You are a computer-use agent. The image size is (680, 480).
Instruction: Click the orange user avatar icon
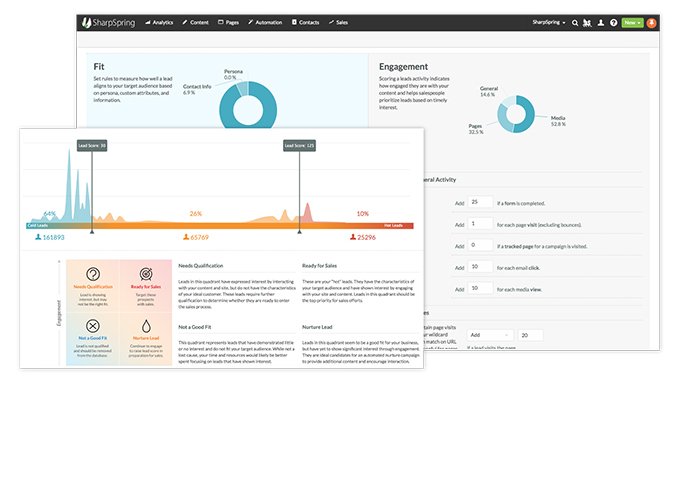[x=652, y=21]
